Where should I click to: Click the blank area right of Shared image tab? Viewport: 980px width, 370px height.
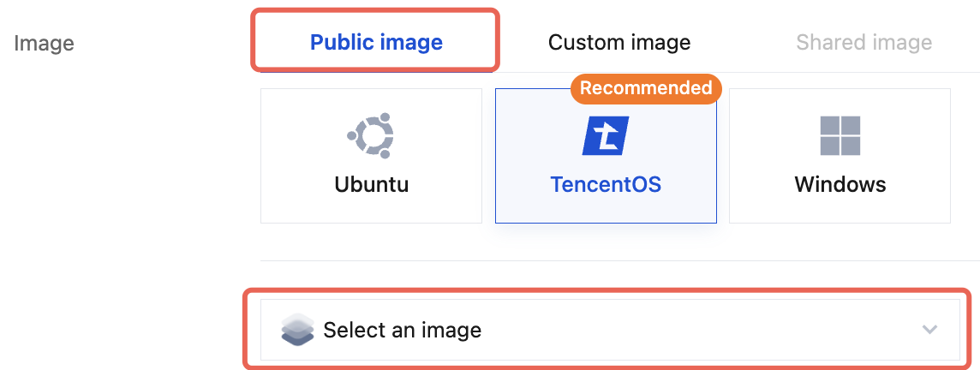(959, 42)
